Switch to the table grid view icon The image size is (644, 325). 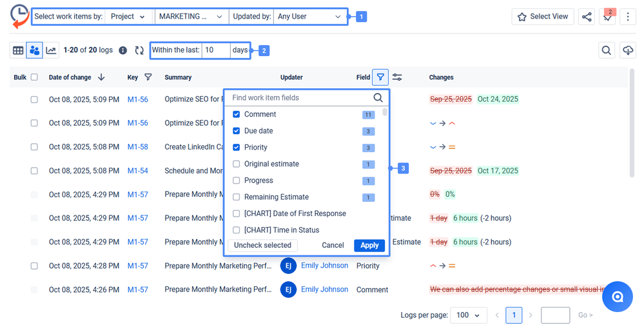click(18, 50)
